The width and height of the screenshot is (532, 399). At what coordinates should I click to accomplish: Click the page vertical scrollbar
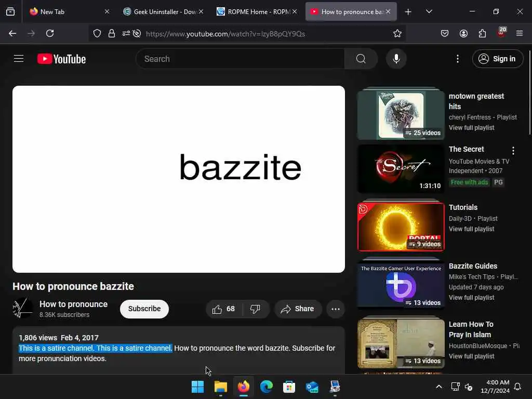coord(529,91)
